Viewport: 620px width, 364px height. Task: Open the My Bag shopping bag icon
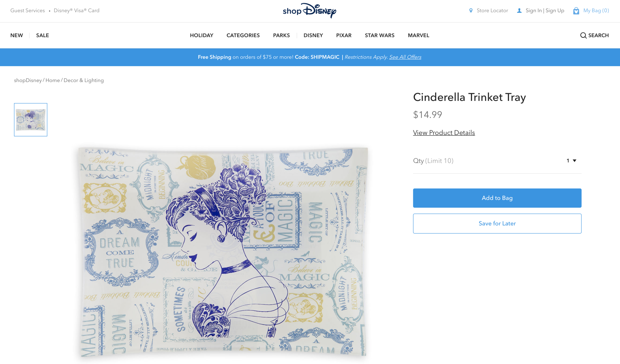(576, 11)
